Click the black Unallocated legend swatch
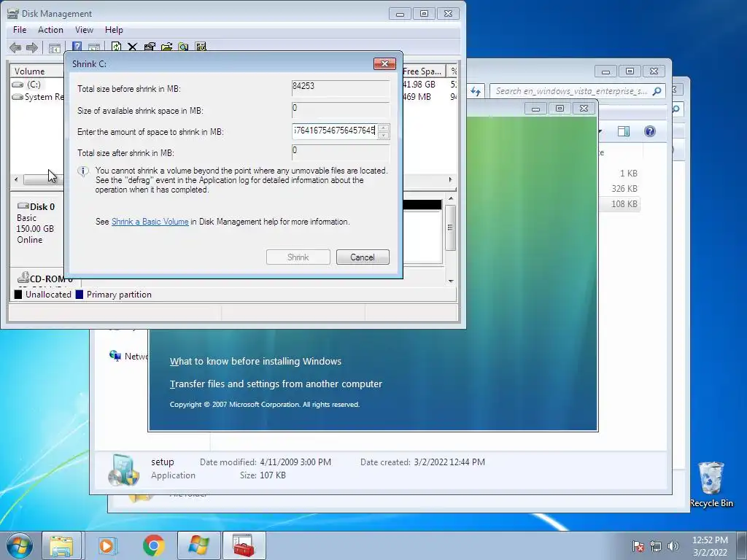Viewport: 747px width, 560px height. tap(18, 295)
